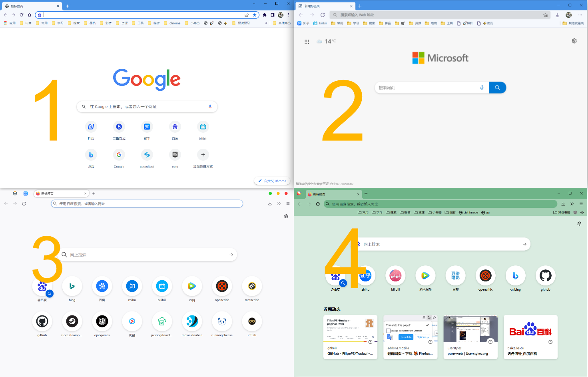
Task: Open opencritic tile in green Firefox window
Action: pyautogui.click(x=485, y=278)
